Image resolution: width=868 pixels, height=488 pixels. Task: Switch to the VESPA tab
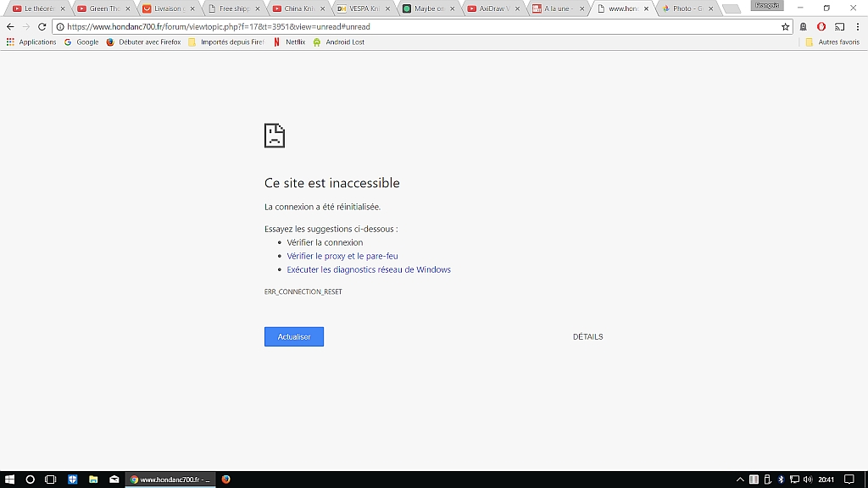358,8
